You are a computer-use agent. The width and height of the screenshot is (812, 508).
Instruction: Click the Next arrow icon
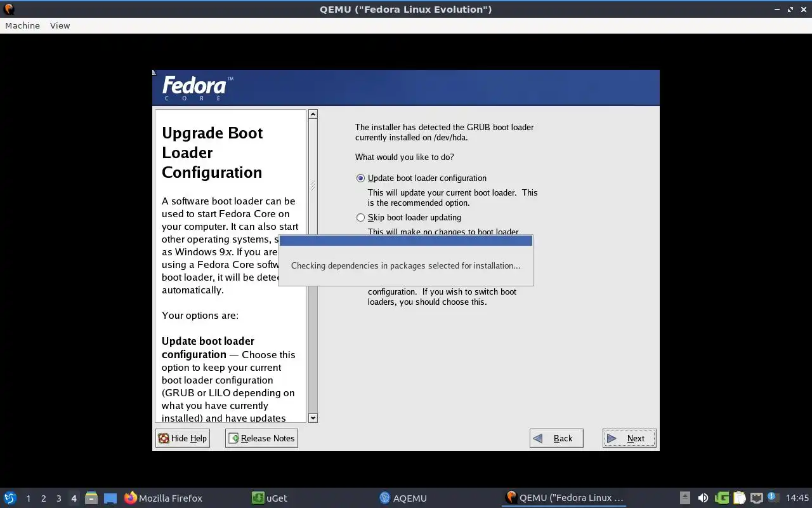(612, 438)
